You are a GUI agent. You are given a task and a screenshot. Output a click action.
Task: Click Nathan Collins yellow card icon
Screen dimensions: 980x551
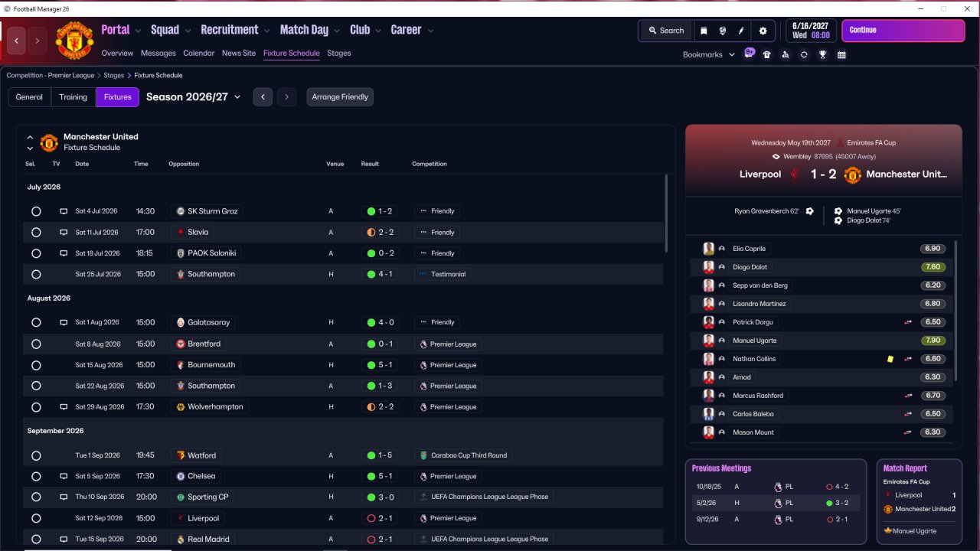pyautogui.click(x=890, y=359)
